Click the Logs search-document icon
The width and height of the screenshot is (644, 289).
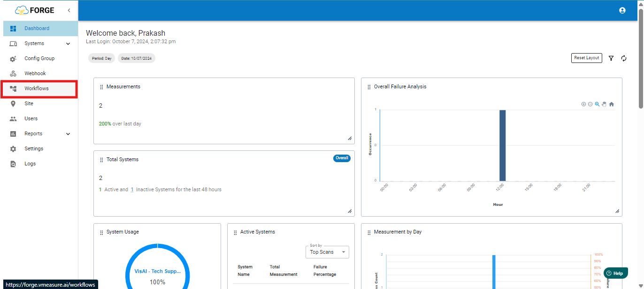click(13, 164)
